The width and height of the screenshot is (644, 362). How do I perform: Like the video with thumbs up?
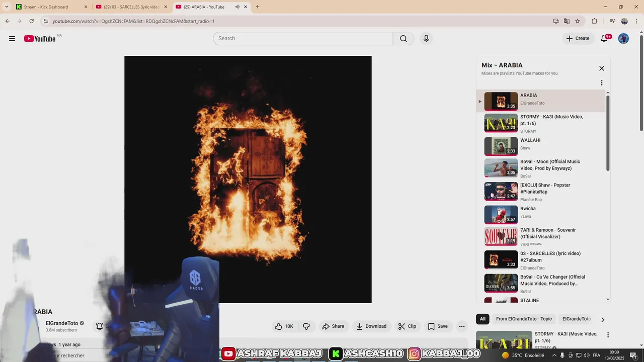tap(284, 326)
